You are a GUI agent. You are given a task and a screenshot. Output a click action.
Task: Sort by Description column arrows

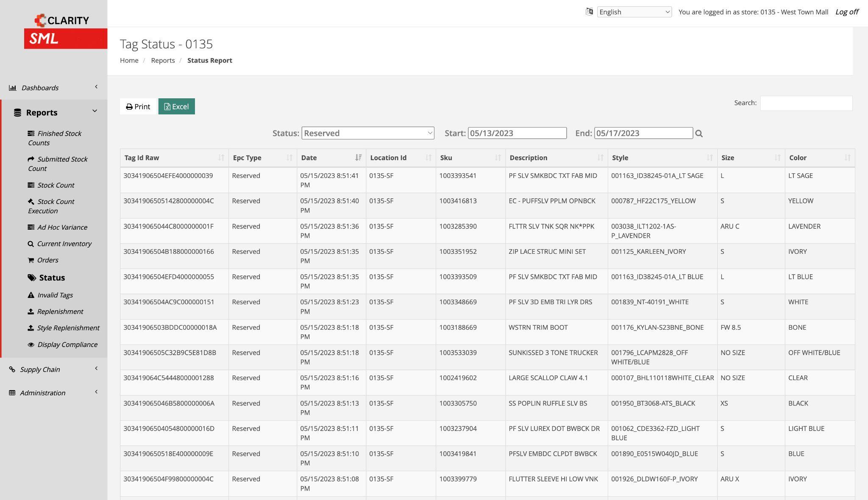[x=601, y=158]
